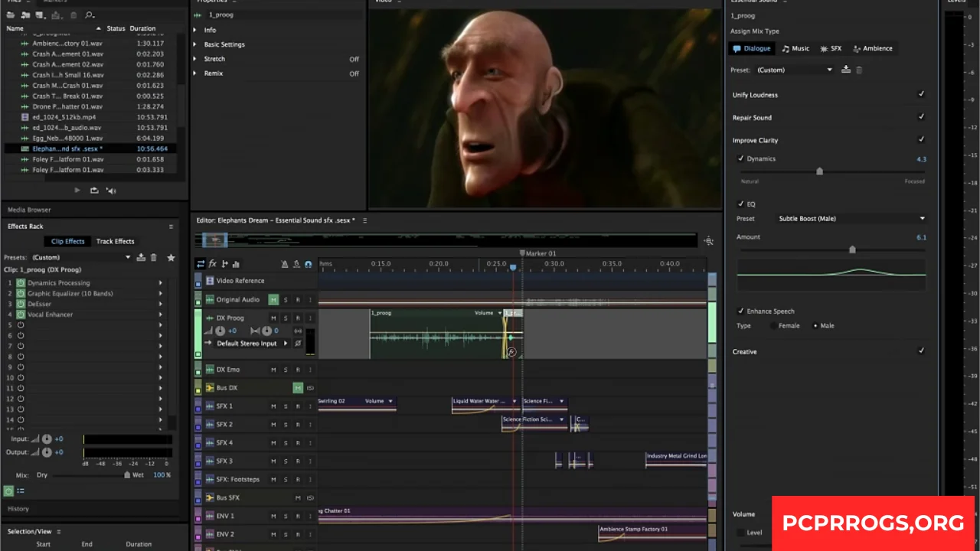Viewport: 980px width, 551px height.
Task: Switch to Clip Effects tab
Action: (68, 241)
